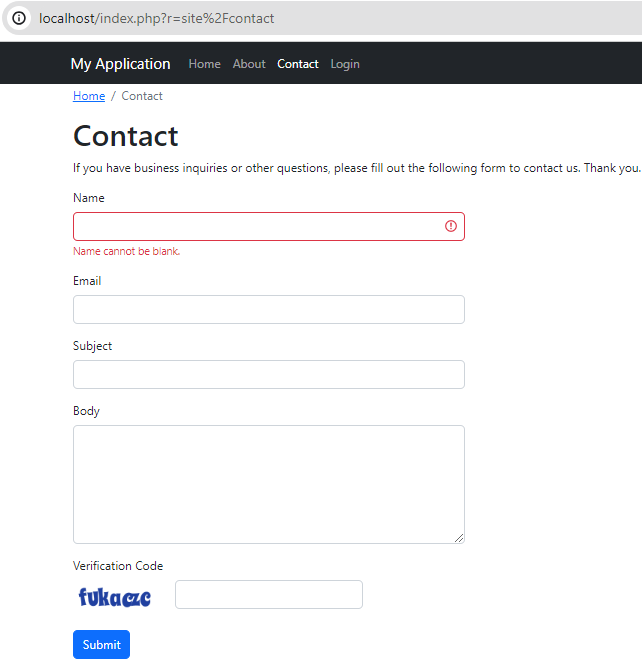Click the captcha image to refresh code
642x664 pixels.
(115, 597)
